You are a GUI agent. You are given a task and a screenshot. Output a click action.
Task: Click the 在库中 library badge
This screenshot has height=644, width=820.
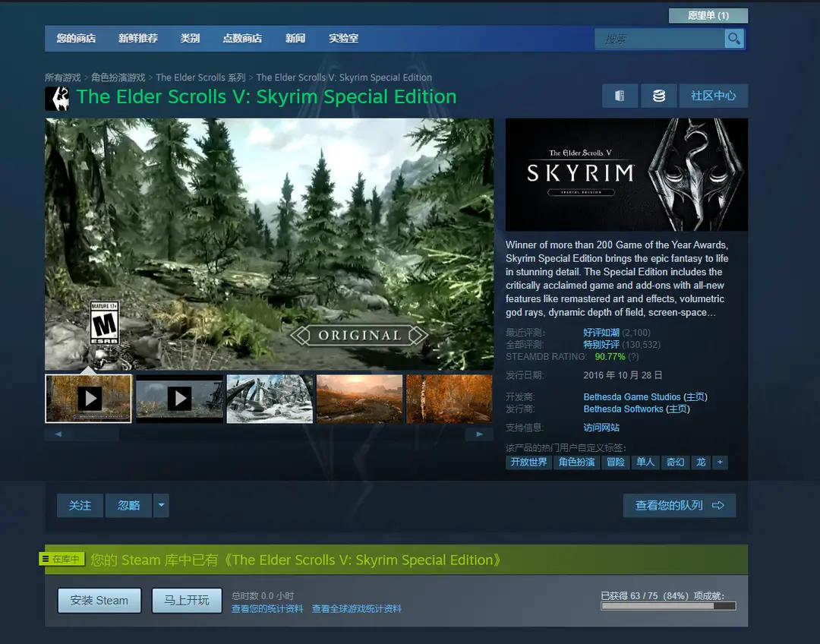(61, 559)
